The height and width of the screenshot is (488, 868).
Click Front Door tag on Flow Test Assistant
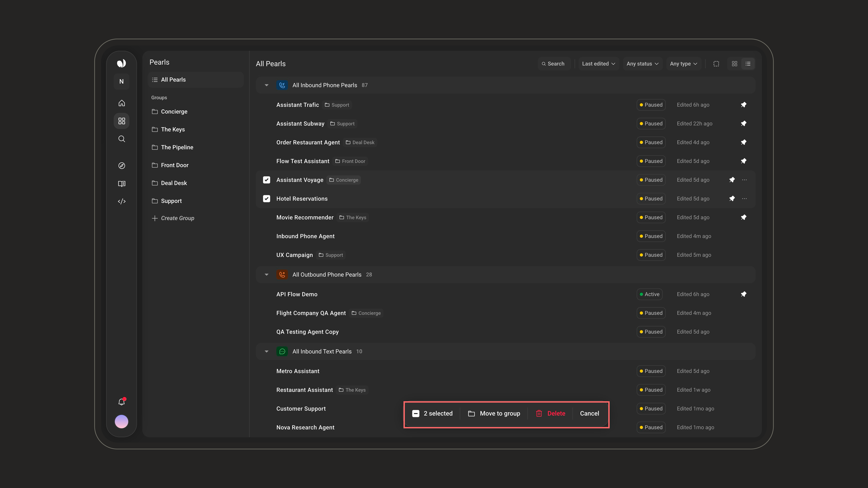tap(350, 161)
